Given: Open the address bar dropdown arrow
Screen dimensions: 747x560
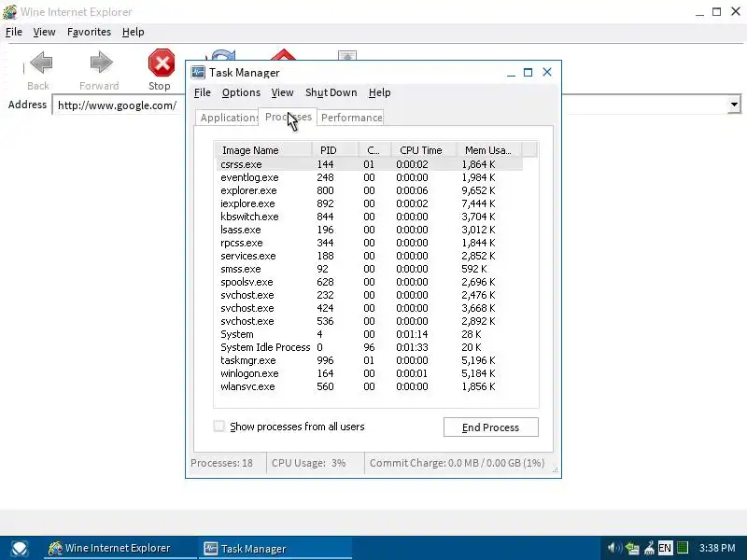Looking at the screenshot, I should (x=734, y=105).
